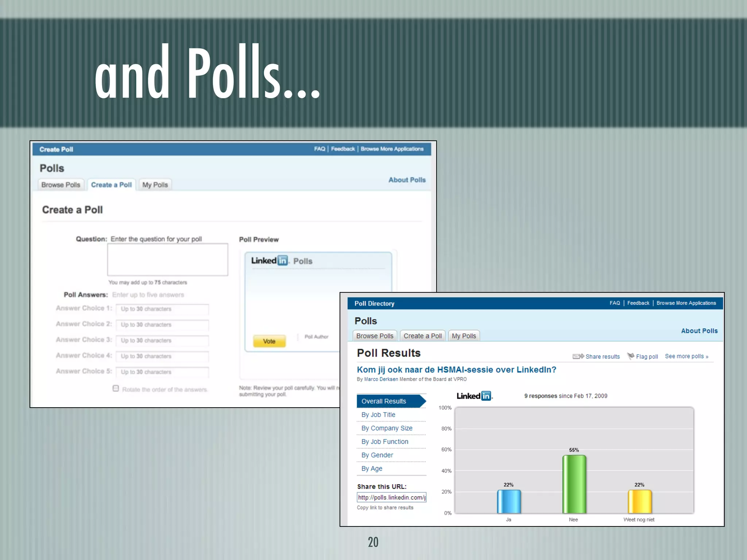
Task: Show results By Job Title
Action: 378,415
